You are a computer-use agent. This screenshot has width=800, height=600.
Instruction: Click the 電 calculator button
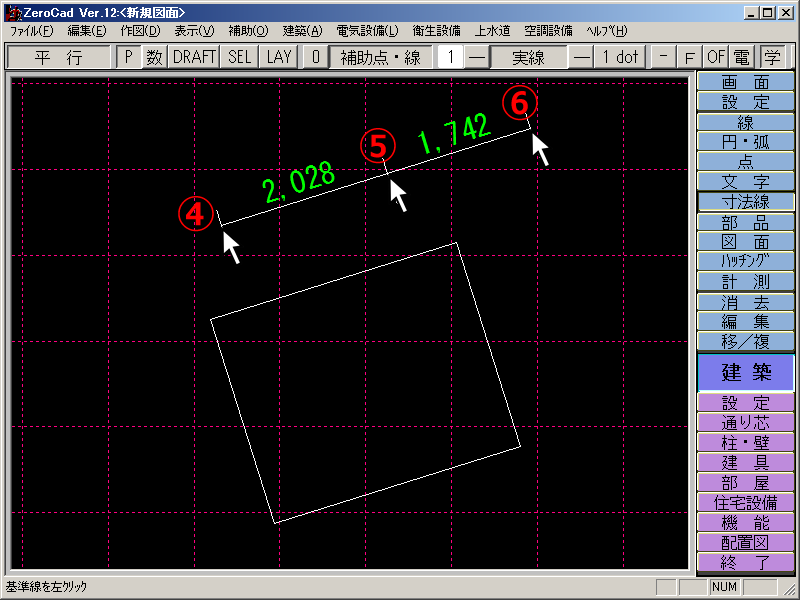coord(742,57)
